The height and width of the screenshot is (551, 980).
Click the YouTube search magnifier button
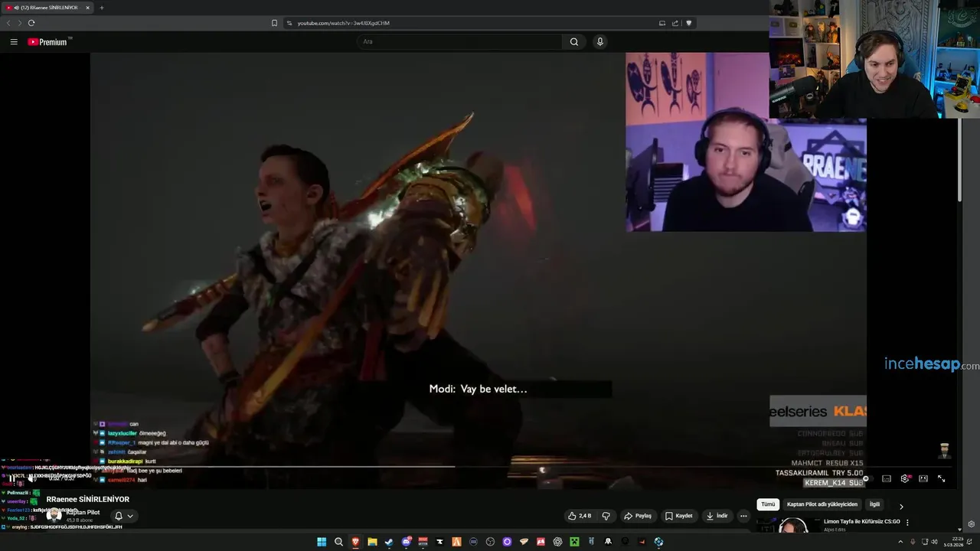tap(574, 42)
